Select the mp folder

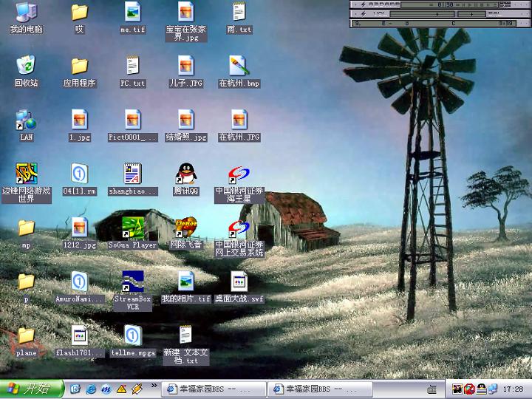pos(26,233)
